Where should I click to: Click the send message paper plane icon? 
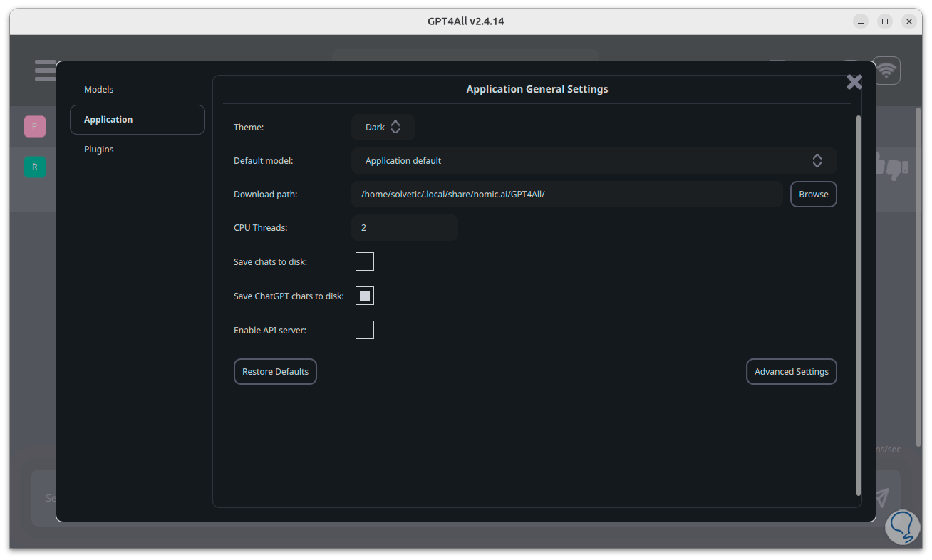click(882, 497)
